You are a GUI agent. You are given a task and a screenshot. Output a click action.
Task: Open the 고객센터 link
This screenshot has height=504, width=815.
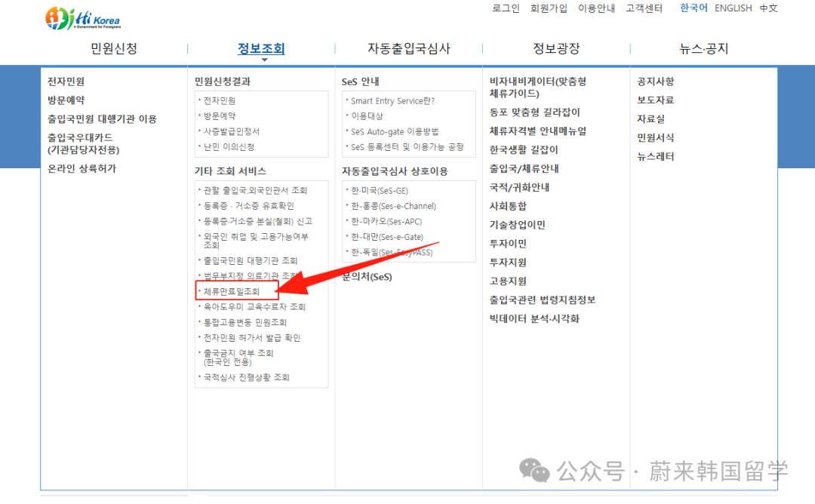[644, 8]
